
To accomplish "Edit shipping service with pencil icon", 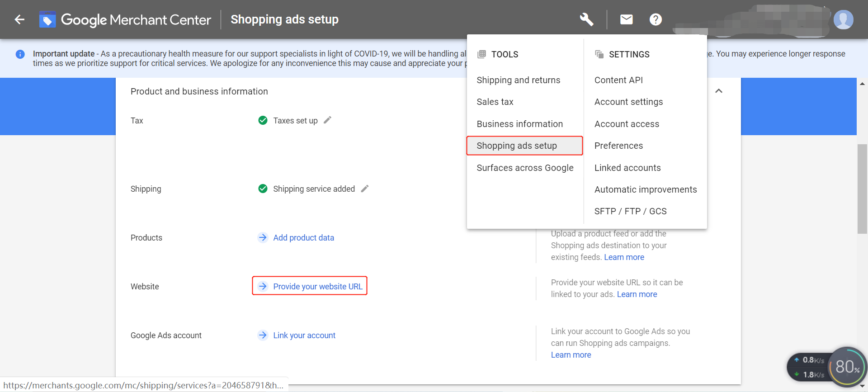I will point(365,189).
